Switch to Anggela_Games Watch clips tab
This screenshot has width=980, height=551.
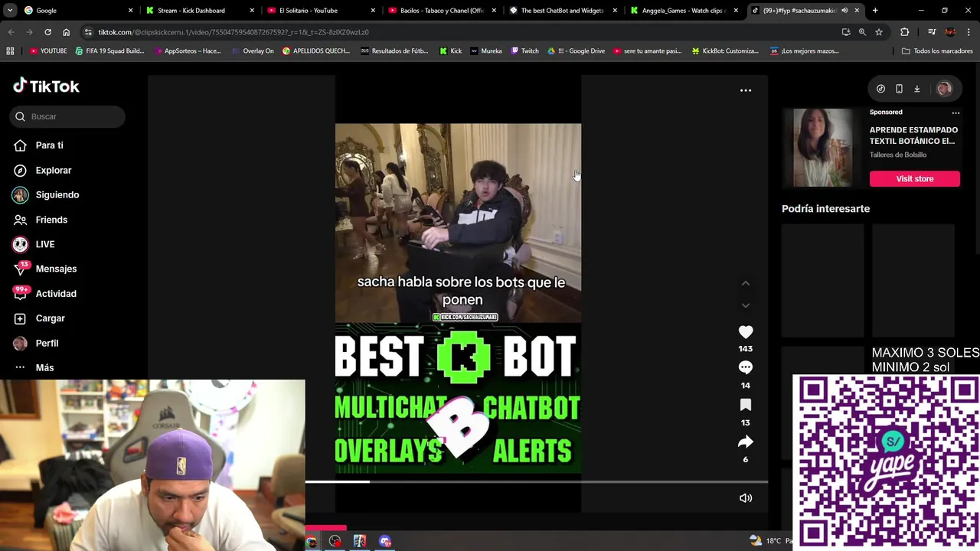684,11
